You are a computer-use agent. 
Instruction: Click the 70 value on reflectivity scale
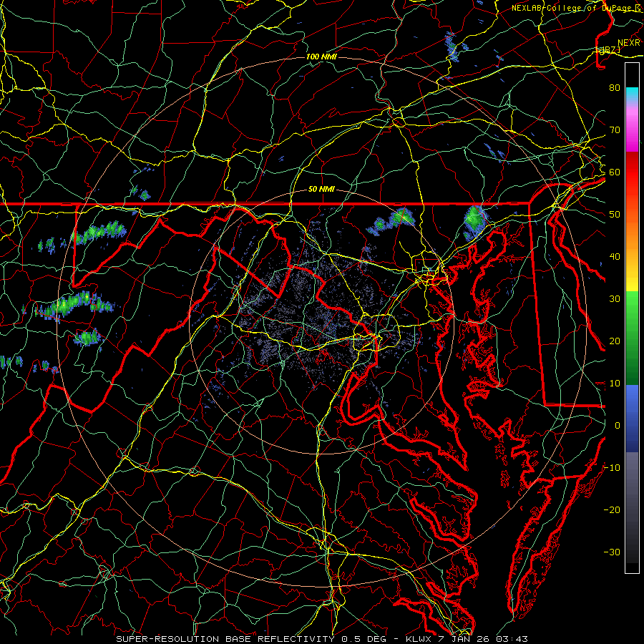[615, 130]
